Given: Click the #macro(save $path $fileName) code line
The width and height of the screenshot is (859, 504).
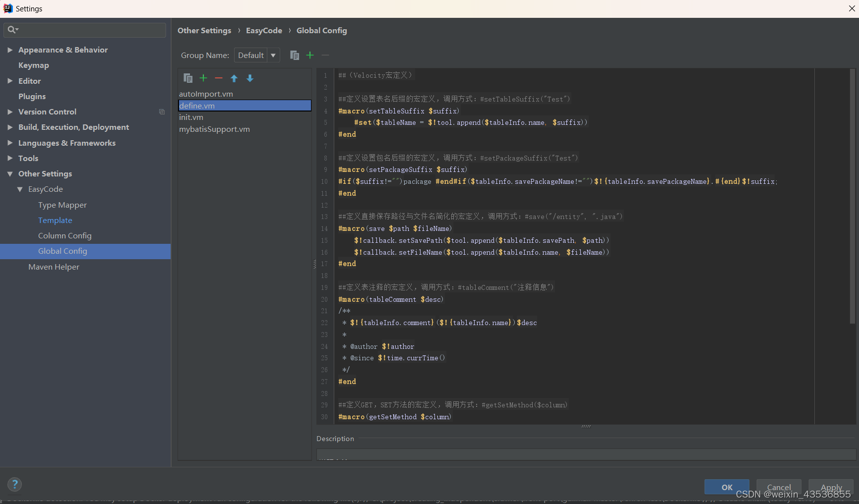Looking at the screenshot, I should click(395, 228).
